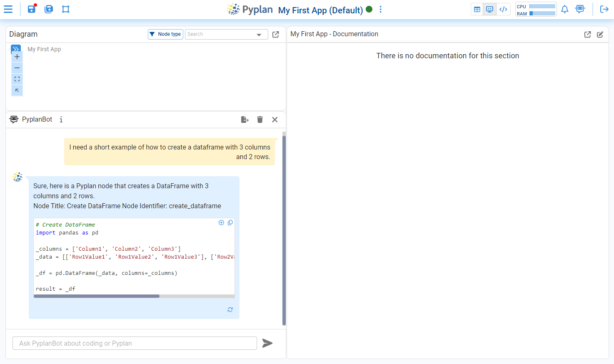The image size is (614, 364).
Task: Regenerate the bot response
Action: (230, 309)
